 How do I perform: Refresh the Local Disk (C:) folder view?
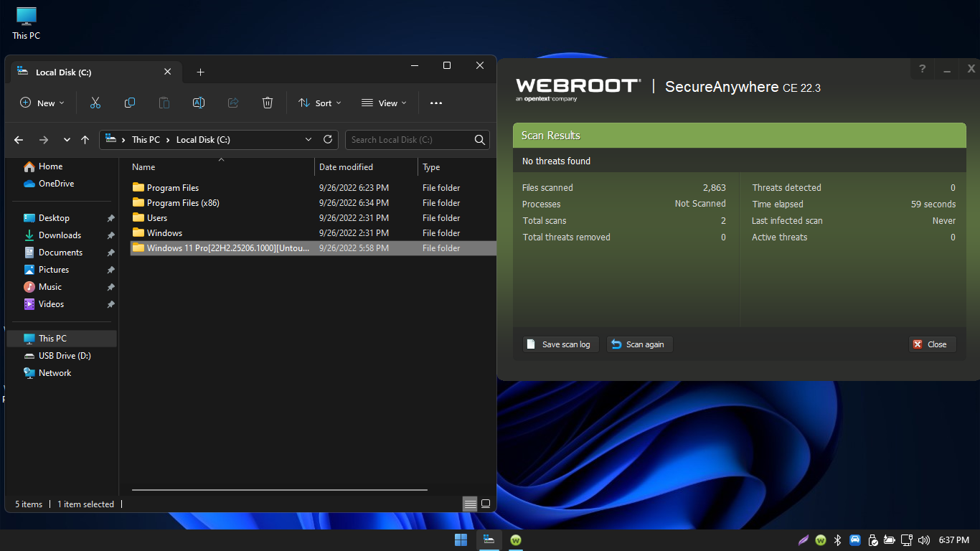point(328,140)
